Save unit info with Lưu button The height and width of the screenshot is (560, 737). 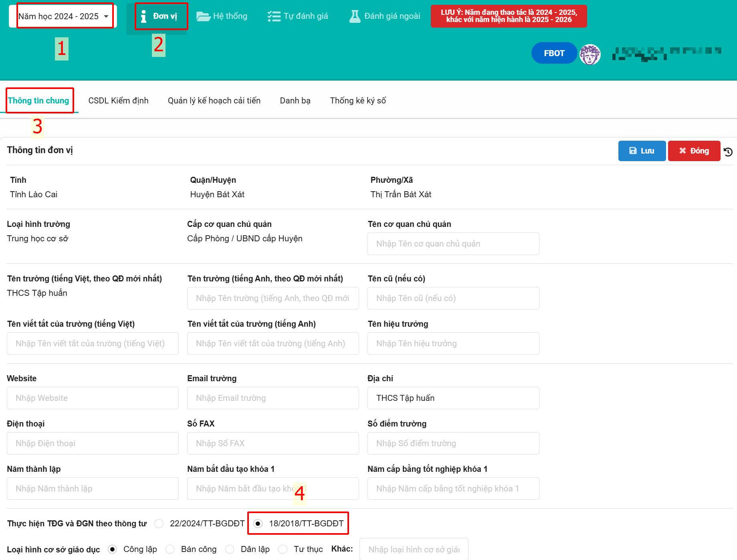642,151
